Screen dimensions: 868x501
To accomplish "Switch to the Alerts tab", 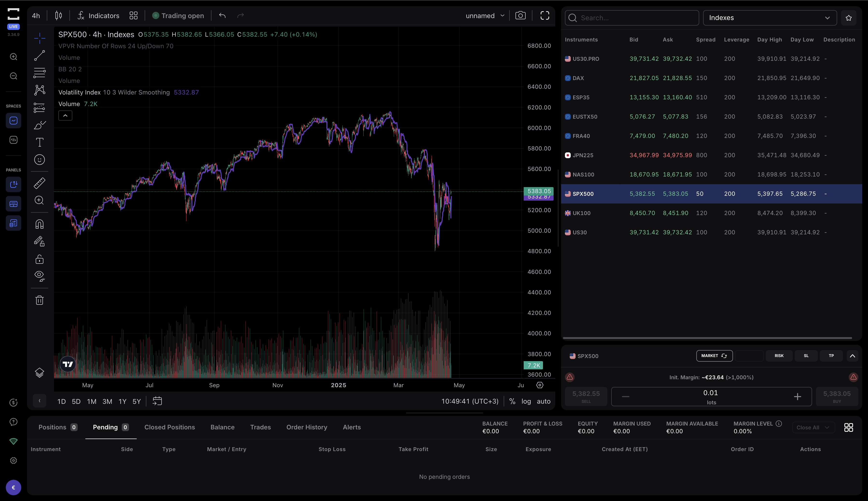I will [x=352, y=427].
